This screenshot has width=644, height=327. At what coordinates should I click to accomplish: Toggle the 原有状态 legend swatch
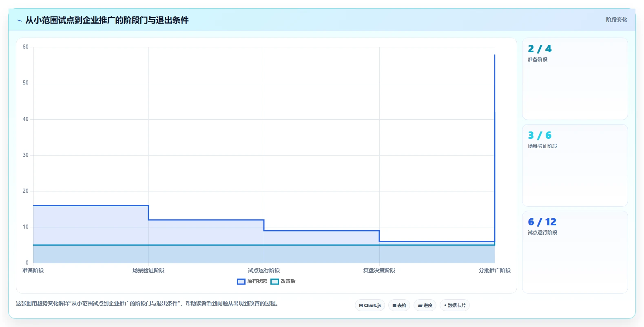[241, 281]
